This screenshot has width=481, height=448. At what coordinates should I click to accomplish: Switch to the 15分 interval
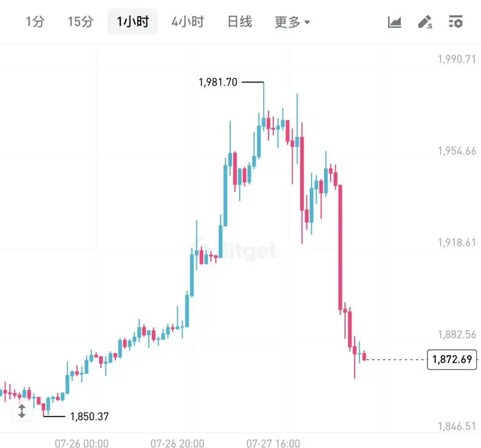pos(80,21)
